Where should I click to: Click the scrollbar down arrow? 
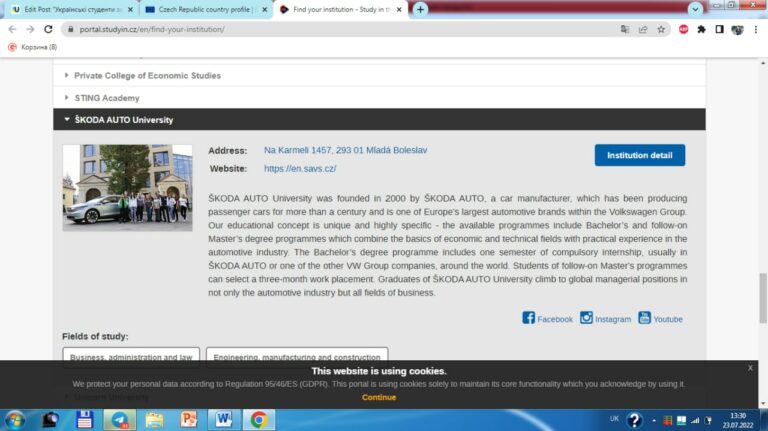pos(763,404)
